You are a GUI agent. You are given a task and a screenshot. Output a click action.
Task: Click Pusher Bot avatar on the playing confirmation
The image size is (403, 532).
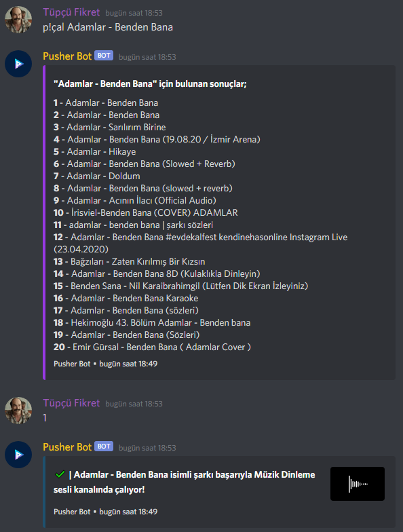pyautogui.click(x=18, y=455)
